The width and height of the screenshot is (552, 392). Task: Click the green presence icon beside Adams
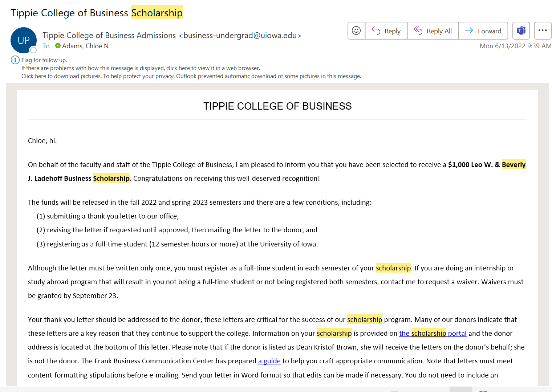[x=58, y=46]
